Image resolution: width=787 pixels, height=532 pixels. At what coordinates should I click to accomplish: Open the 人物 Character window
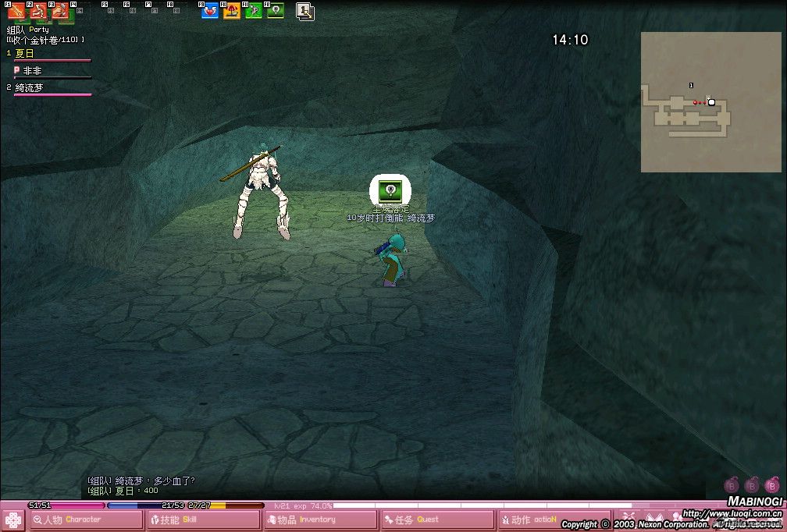(x=86, y=520)
